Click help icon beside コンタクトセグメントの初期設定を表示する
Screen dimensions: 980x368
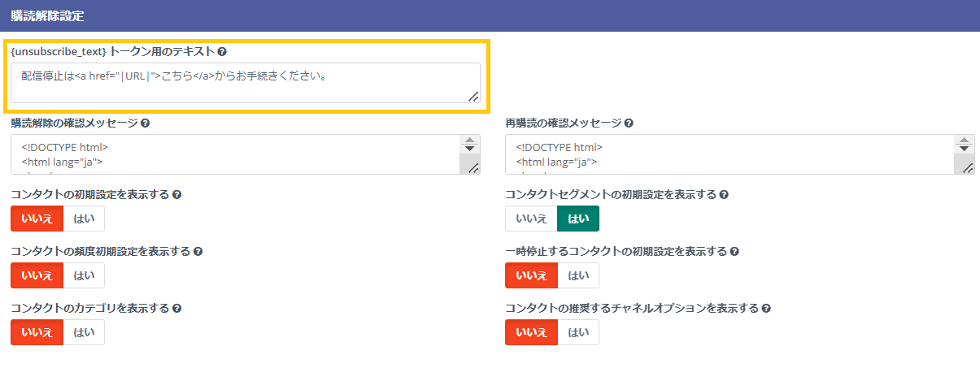724,195
